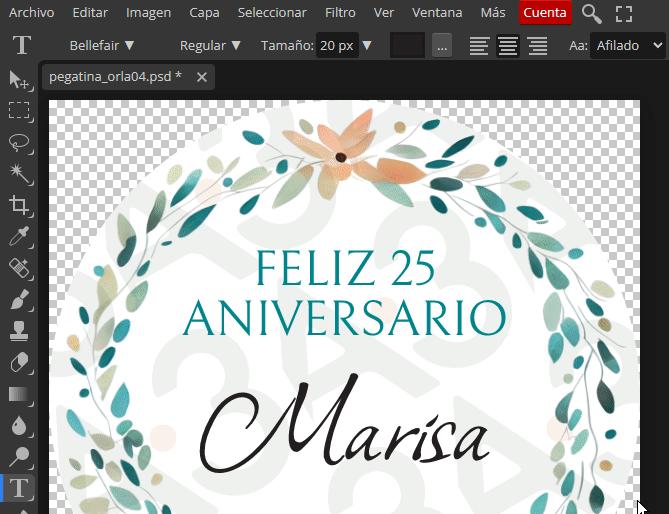Image resolution: width=669 pixels, height=514 pixels.
Task: Choose the Lasso selection tool
Action: pyautogui.click(x=19, y=142)
